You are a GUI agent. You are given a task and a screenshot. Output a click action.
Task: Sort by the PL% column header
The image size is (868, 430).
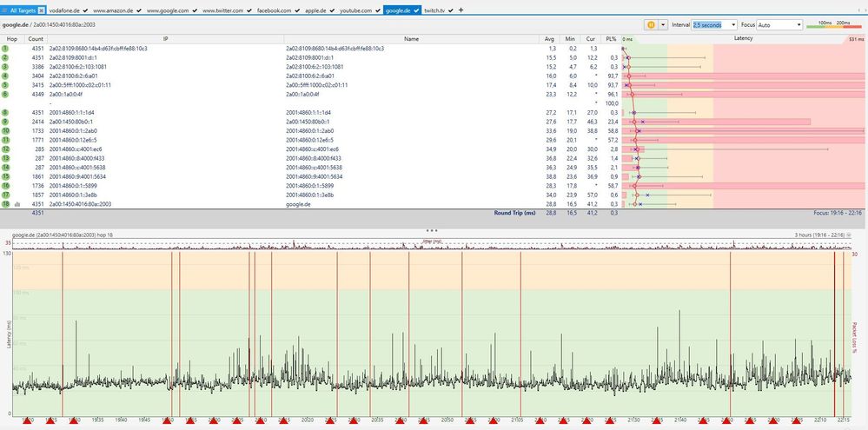point(611,39)
